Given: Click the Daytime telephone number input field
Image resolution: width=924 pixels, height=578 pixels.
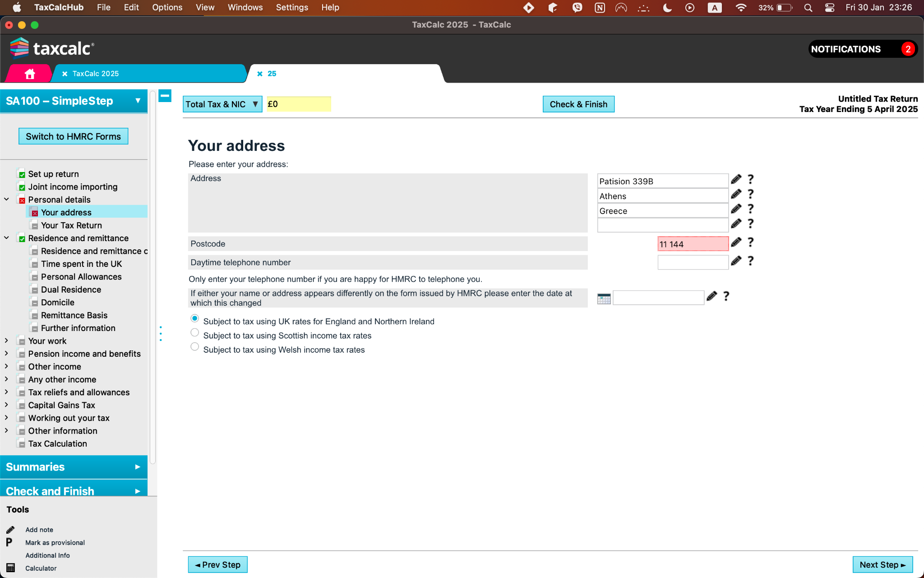Looking at the screenshot, I should 693,262.
